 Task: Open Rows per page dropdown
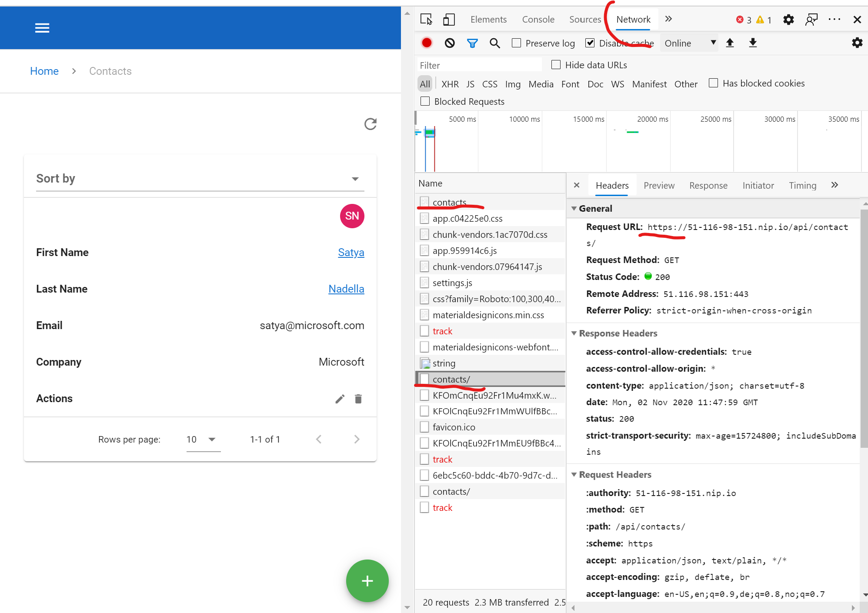tap(203, 440)
